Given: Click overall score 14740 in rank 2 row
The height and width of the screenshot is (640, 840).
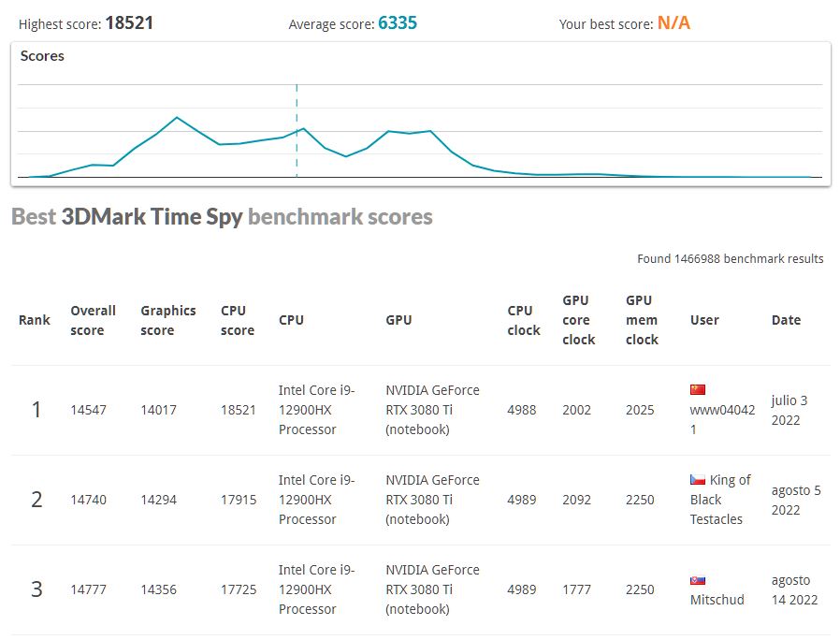Looking at the screenshot, I should 88,500.
